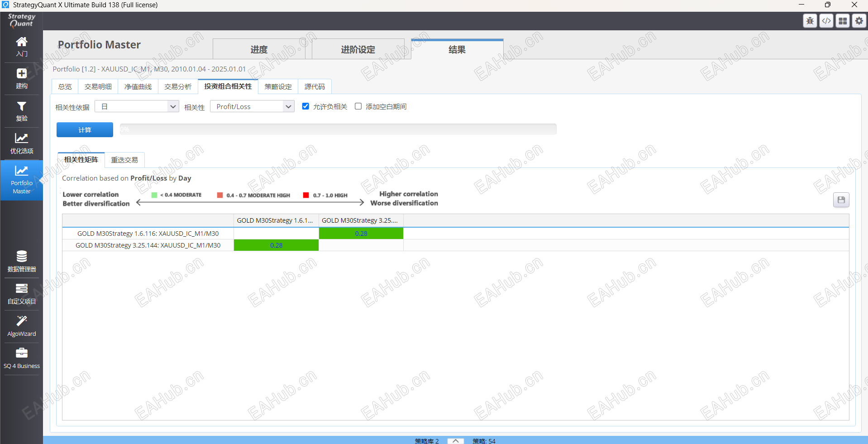Open the 数据管理器 data manager
The image size is (868, 444).
click(x=22, y=261)
